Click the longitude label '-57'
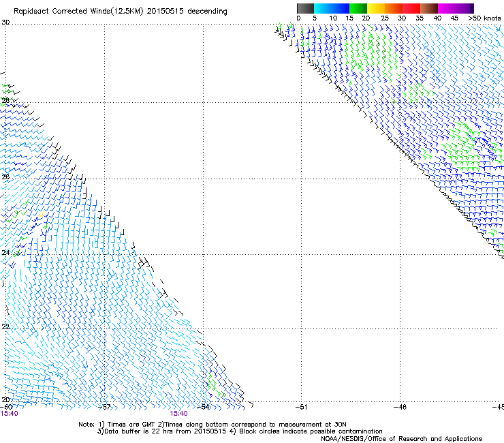The width and height of the screenshot is (504, 443). tap(104, 407)
